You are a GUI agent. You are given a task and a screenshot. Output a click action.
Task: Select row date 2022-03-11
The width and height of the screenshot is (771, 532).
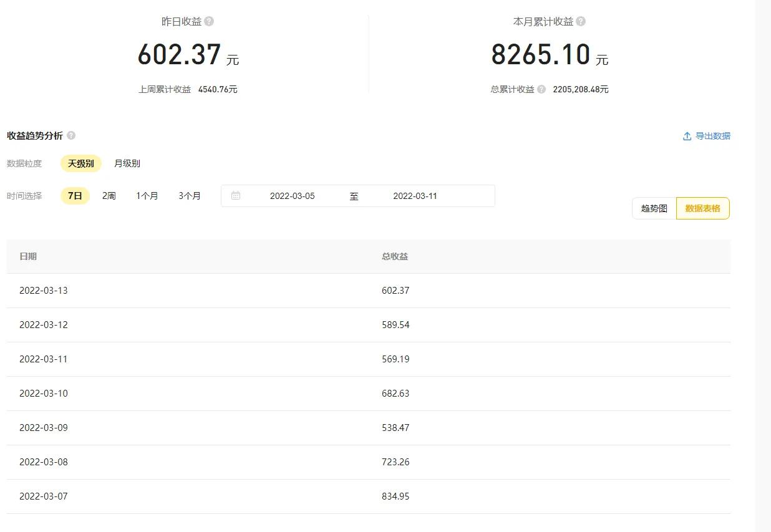44,359
